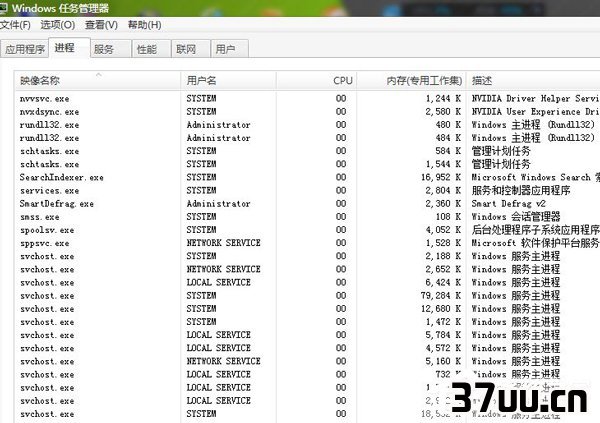Switch to the 服务 tab

click(111, 49)
